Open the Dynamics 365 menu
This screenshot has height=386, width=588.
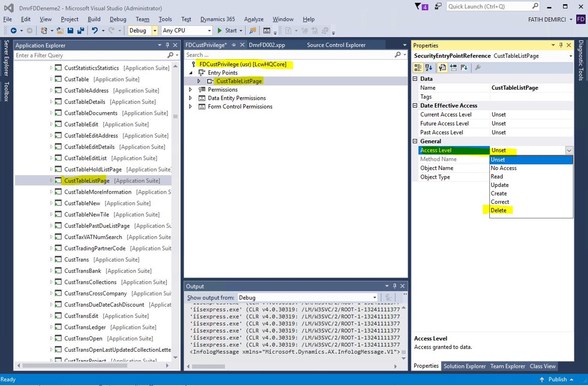(218, 19)
